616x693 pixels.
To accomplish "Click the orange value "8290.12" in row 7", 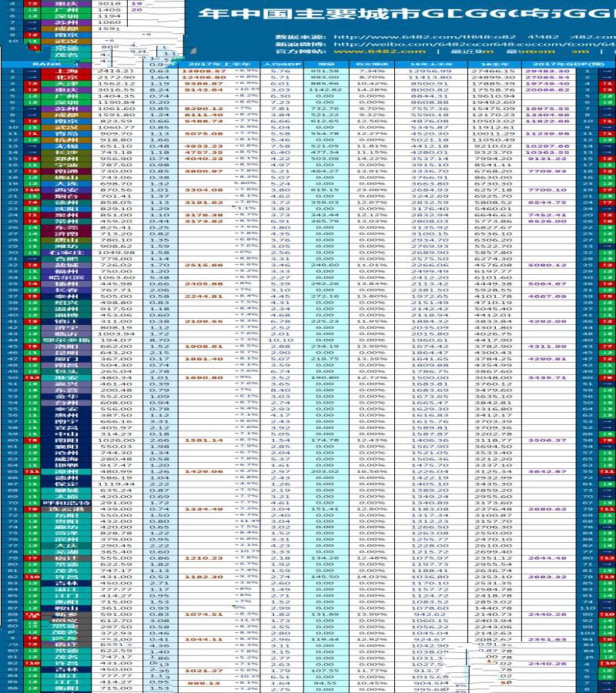I will (204, 109).
